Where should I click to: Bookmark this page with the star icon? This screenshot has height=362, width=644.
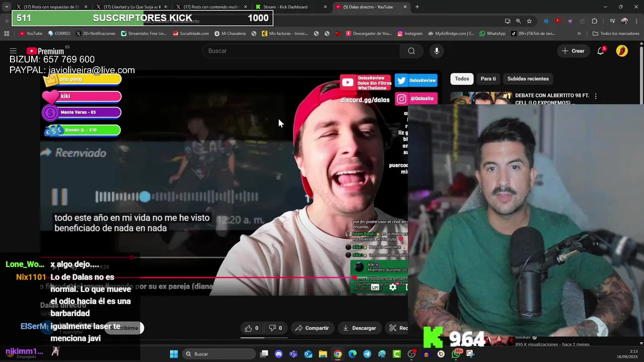529,21
